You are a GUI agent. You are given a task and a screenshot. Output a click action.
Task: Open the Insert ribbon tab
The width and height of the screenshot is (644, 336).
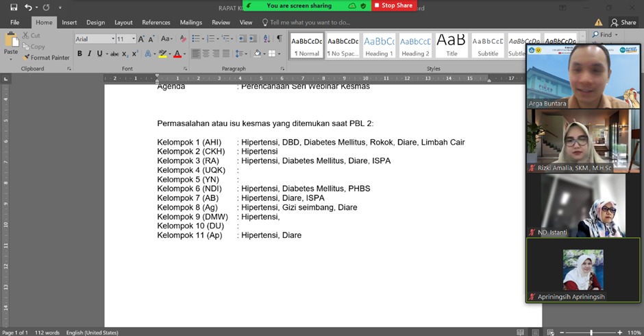tap(69, 23)
